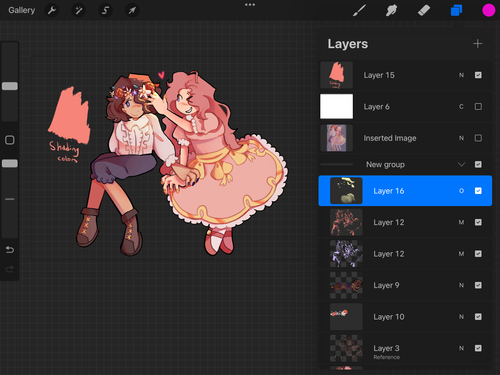The image size is (500, 375).
Task: Tap the Undo arrow
Action: coord(10,250)
